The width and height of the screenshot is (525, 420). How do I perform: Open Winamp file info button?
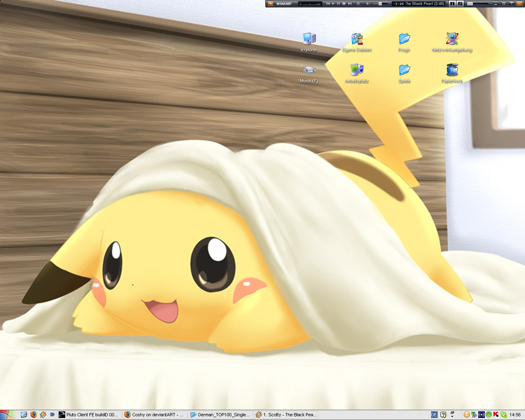pyautogui.click(x=452, y=4)
